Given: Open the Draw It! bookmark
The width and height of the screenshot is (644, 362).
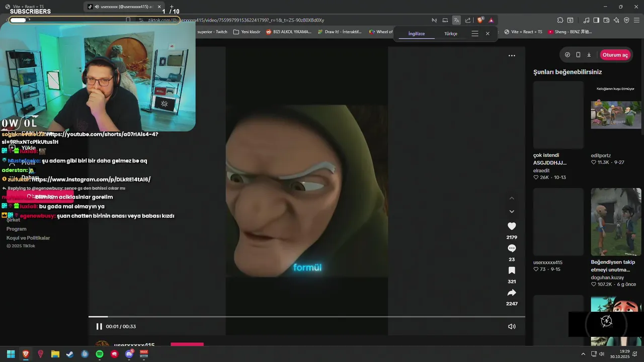Looking at the screenshot, I should coord(339,32).
